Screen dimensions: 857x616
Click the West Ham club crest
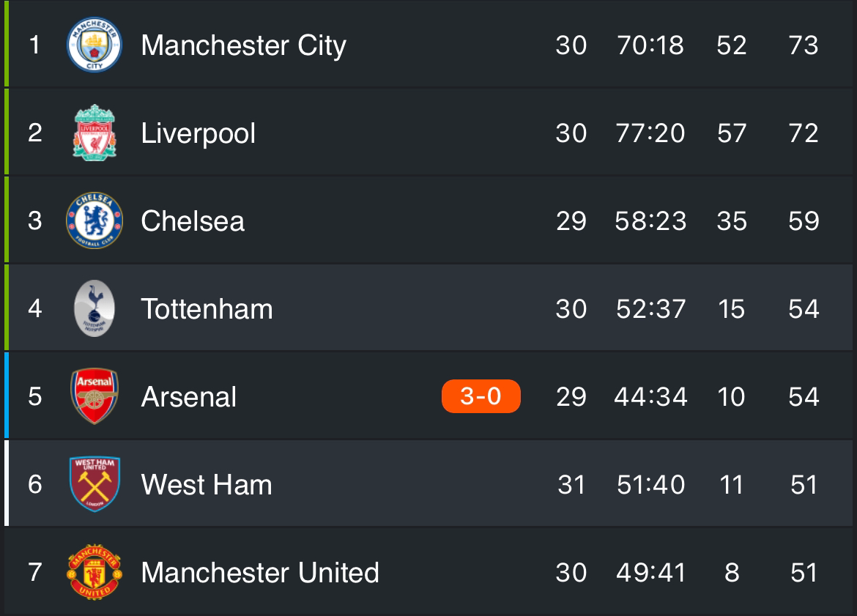click(94, 483)
